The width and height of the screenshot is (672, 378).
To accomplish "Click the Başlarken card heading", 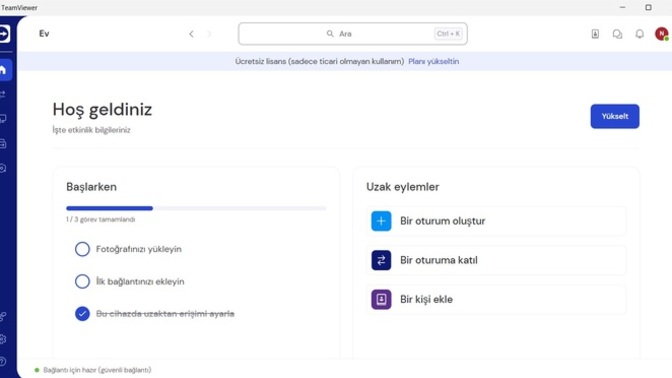I will [x=91, y=187].
